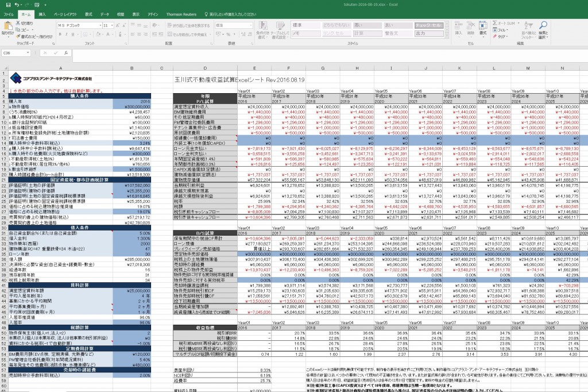Click the text orientation icon
Viewport: 588px width, 392px height.
(x=154, y=25)
